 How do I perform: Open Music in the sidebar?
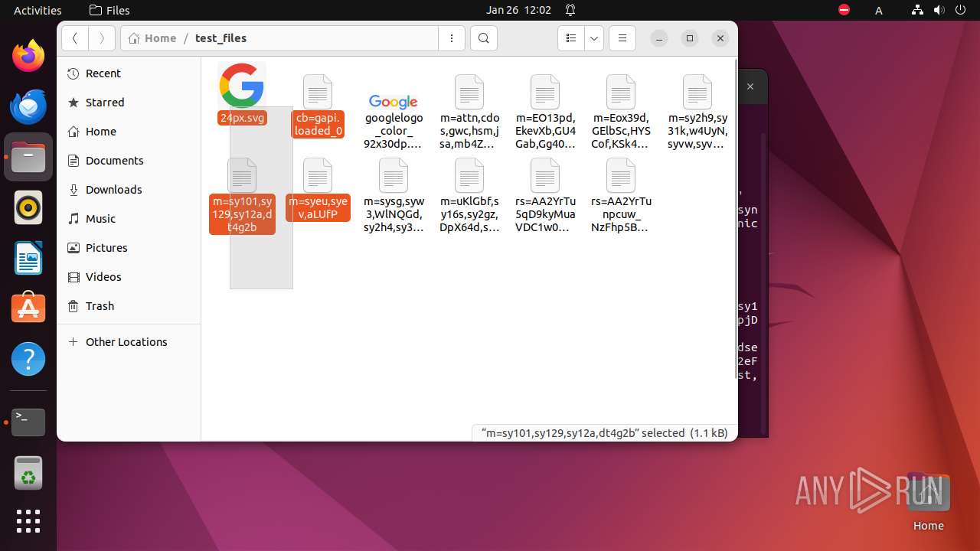pyautogui.click(x=129, y=219)
